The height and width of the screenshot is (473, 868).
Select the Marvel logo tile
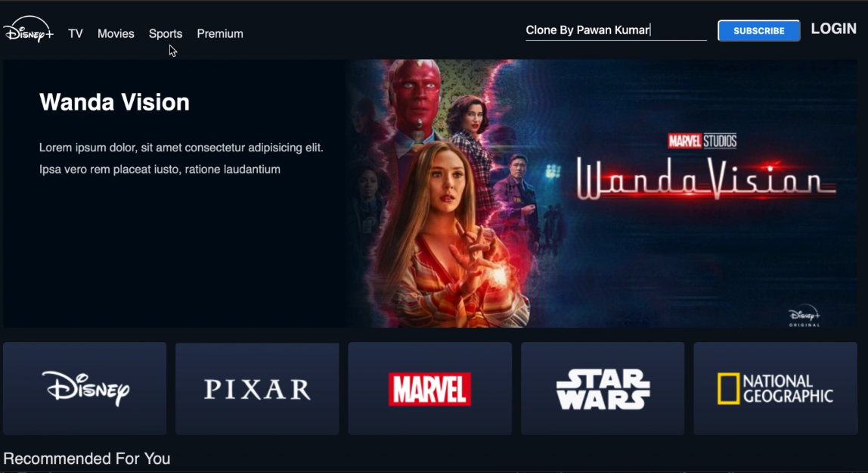pyautogui.click(x=430, y=388)
